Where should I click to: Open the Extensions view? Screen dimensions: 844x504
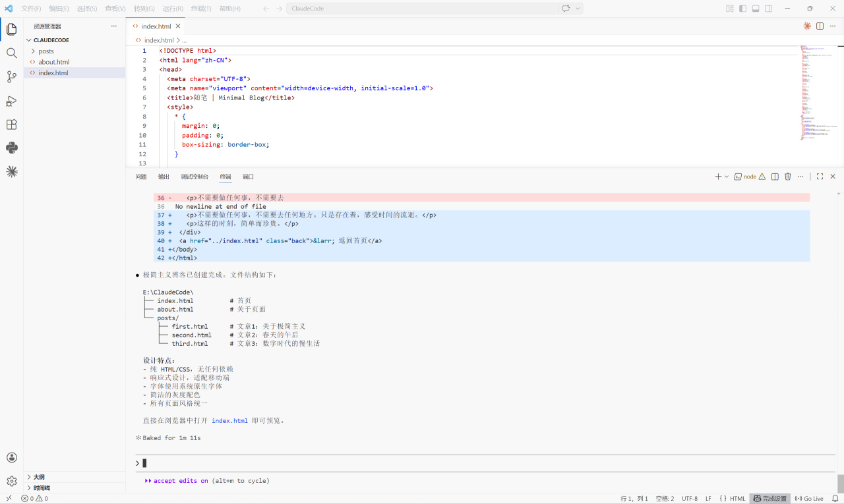point(11,125)
